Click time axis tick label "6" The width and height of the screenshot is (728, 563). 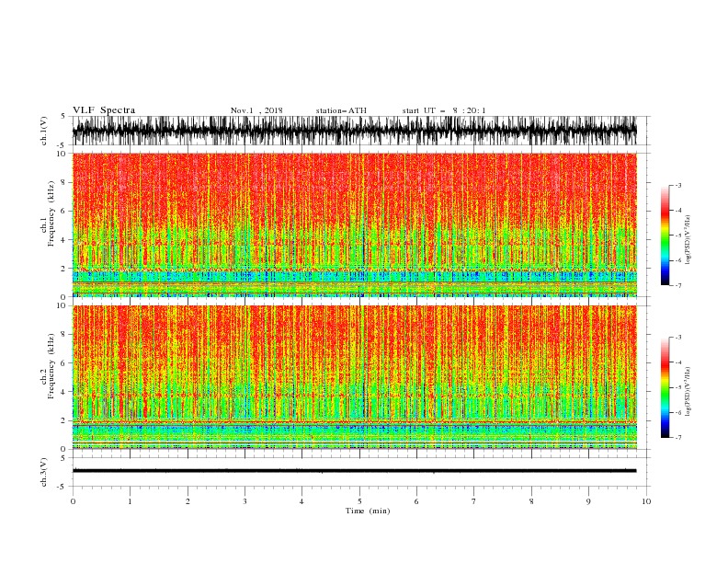point(416,501)
